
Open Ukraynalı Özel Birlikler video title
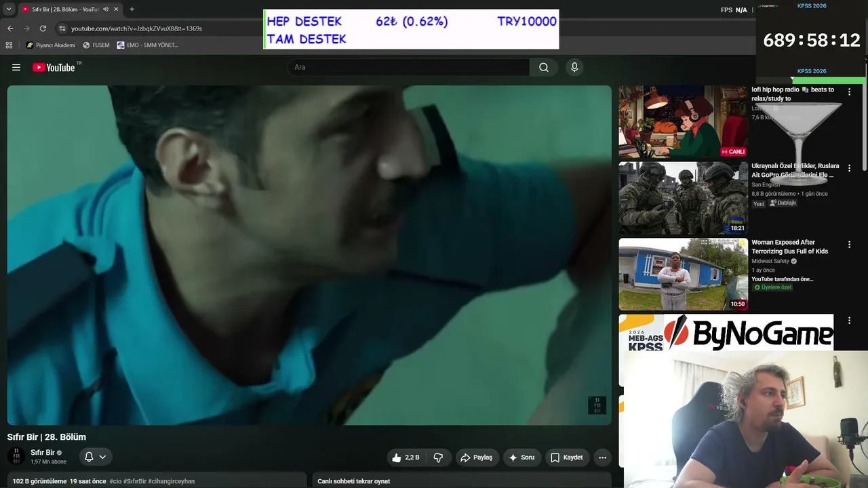pos(795,170)
